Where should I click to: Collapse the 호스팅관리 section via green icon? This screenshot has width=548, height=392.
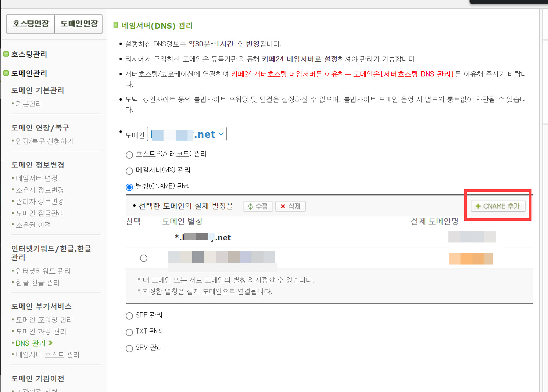click(6, 54)
